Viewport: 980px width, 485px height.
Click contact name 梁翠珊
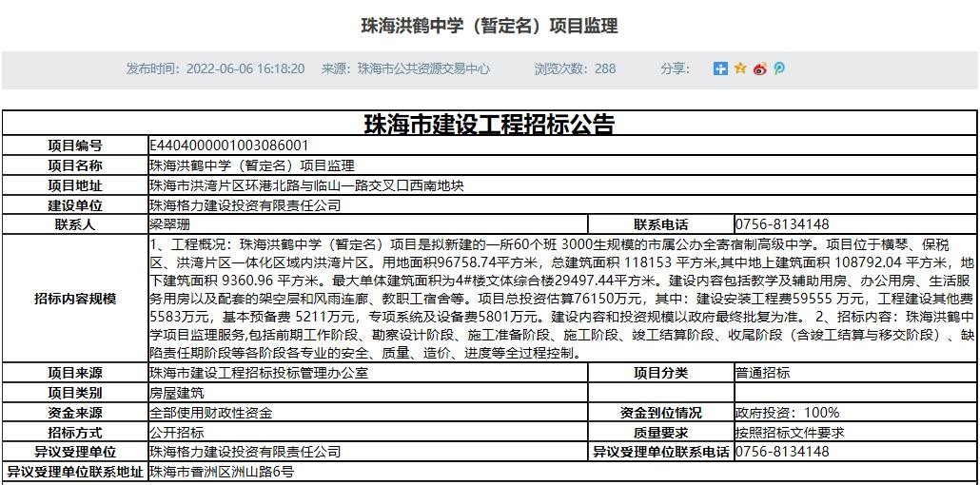[169, 224]
